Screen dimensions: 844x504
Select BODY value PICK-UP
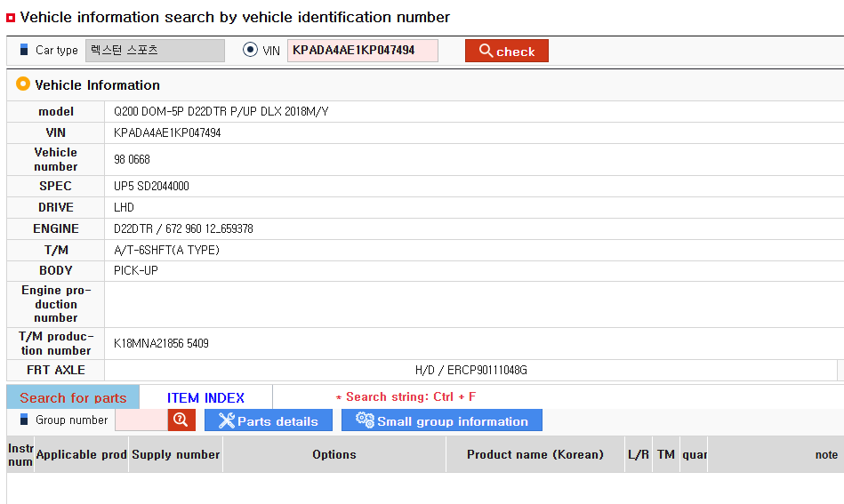click(136, 270)
